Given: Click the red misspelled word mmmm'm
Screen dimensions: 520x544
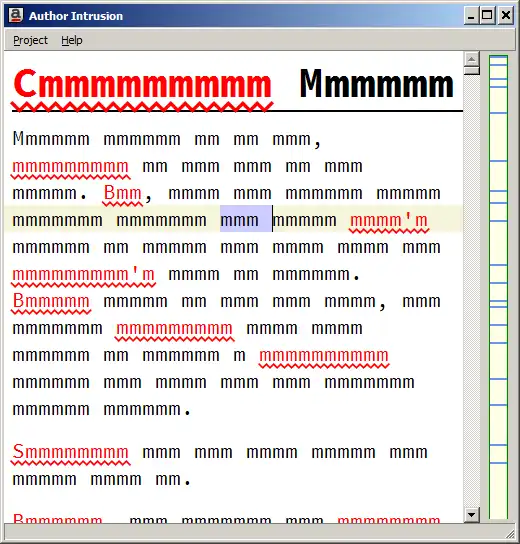Looking at the screenshot, I should pyautogui.click(x=389, y=220).
